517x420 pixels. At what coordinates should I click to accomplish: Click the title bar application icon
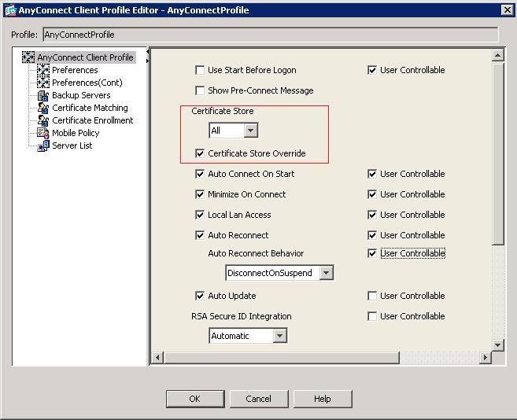tap(10, 10)
